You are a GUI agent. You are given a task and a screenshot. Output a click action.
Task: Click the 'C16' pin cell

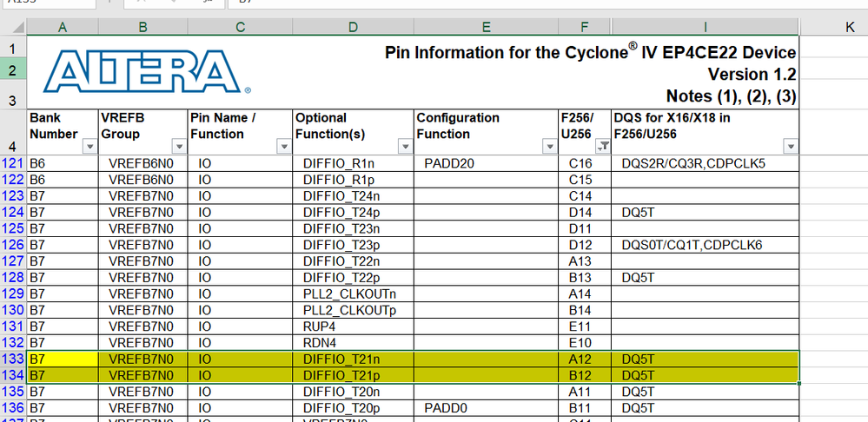click(x=585, y=164)
